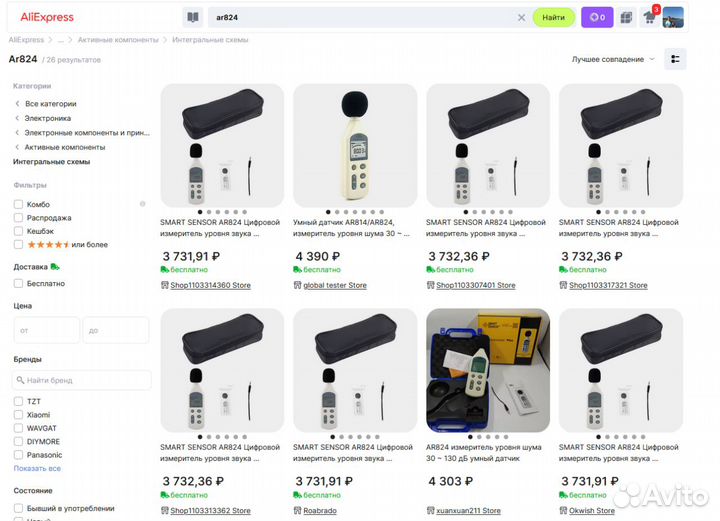Switch product list view layout icon

(x=675, y=59)
